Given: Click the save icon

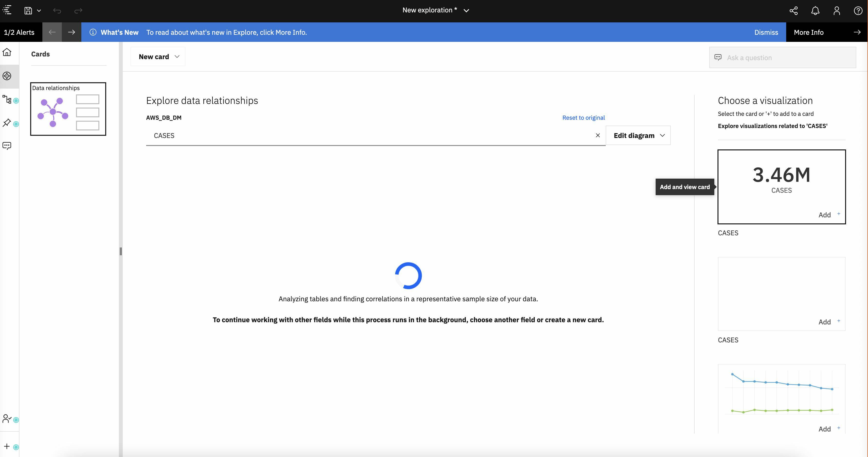Looking at the screenshot, I should click(x=28, y=10).
